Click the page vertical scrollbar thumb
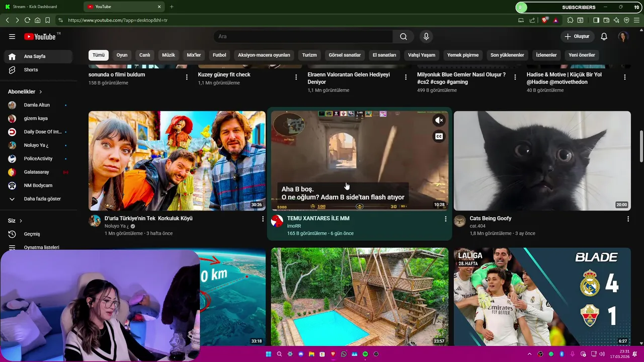The height and width of the screenshot is (362, 644). point(641,146)
